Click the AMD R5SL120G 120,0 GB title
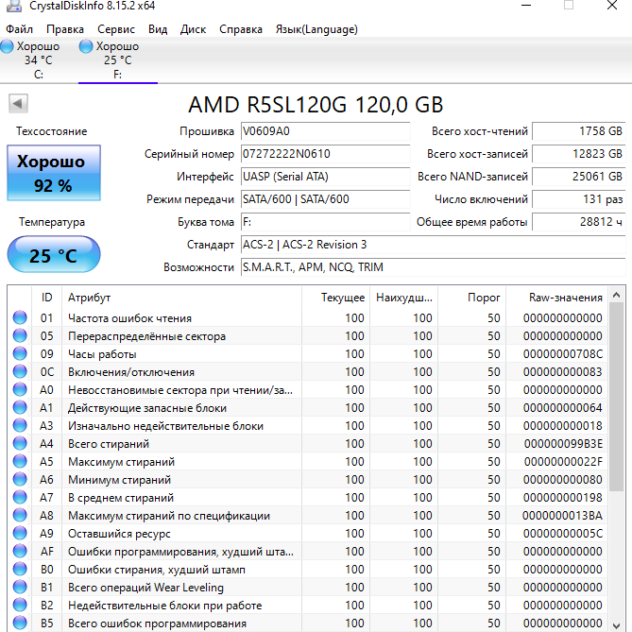This screenshot has width=632, height=632. (x=316, y=105)
